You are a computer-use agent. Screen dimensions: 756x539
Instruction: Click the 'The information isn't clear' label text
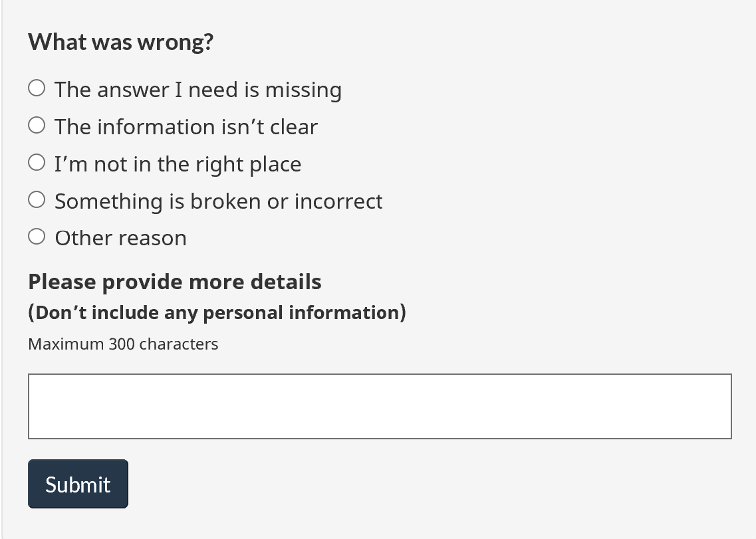click(186, 127)
